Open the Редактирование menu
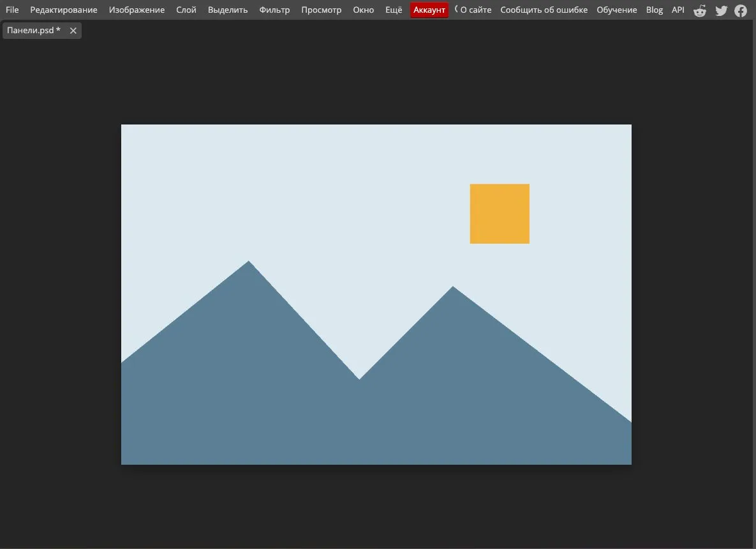The image size is (756, 549). [x=64, y=10]
